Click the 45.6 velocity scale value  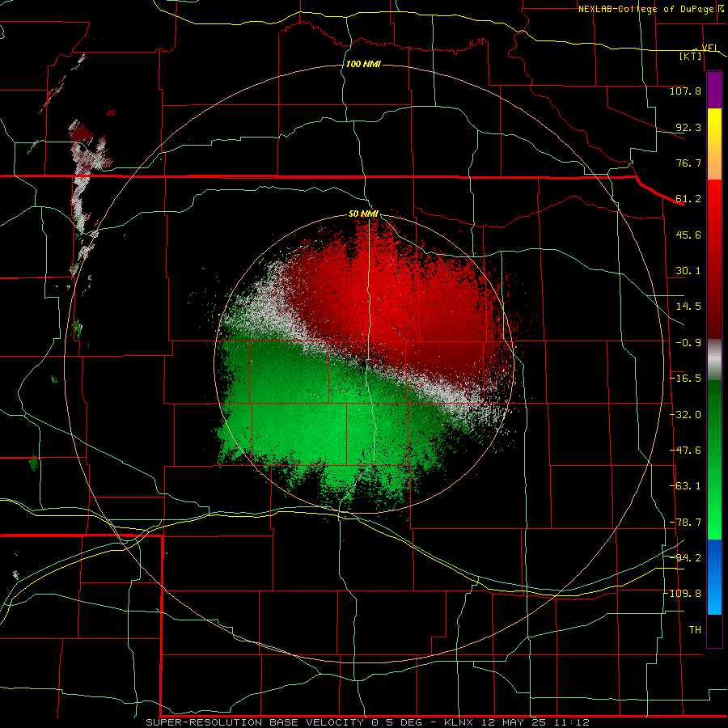tap(688, 235)
